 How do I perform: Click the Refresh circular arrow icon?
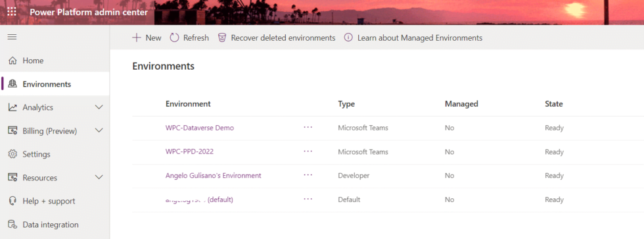coord(175,38)
